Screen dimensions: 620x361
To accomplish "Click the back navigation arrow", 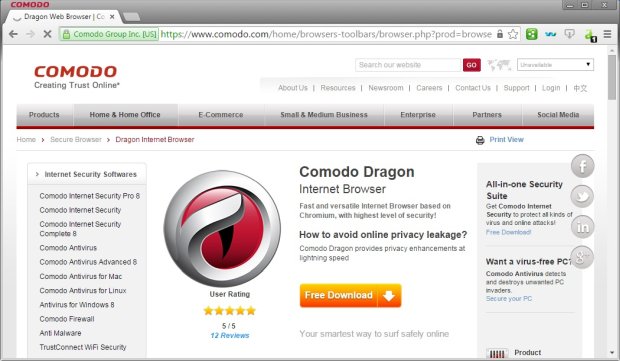I will [13, 34].
